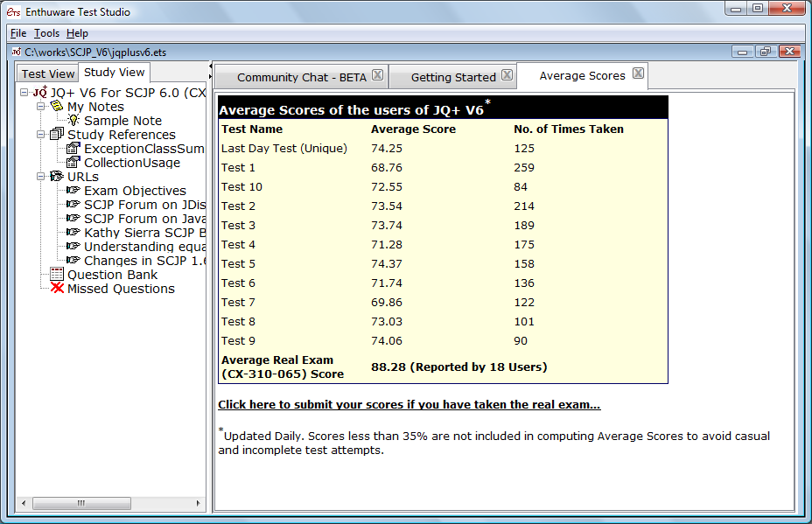812x524 pixels.
Task: Minimize the inner jqplusv6.ets document window
Action: click(x=742, y=52)
